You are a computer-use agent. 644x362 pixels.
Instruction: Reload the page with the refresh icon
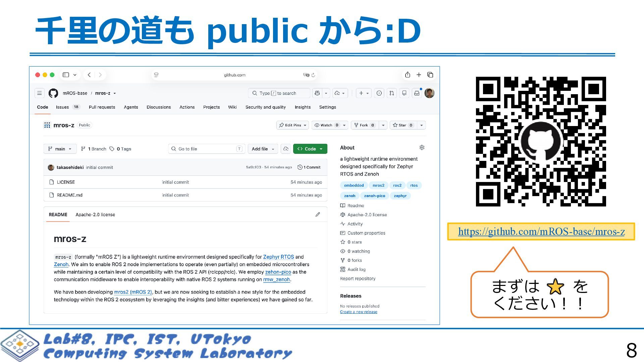click(x=313, y=75)
